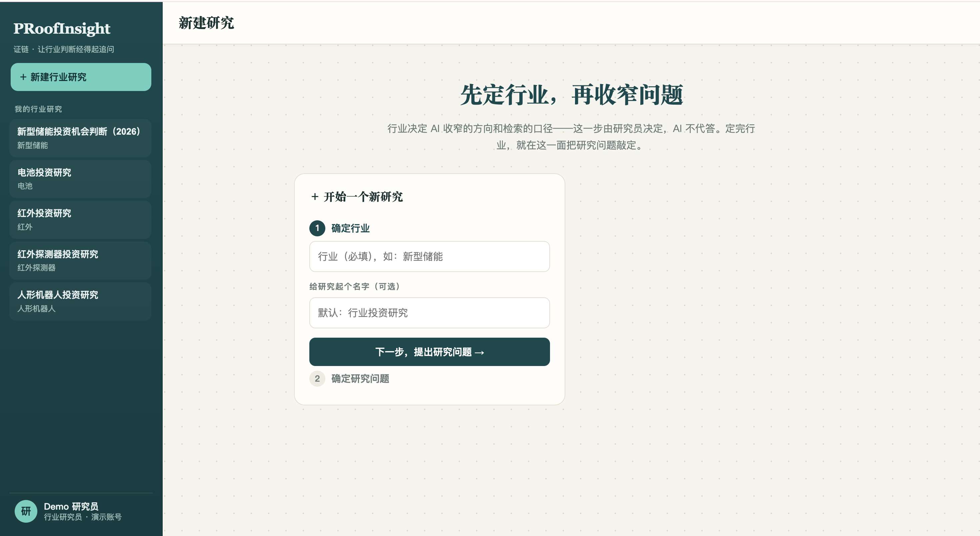Viewport: 980px width, 536px height.
Task: Click the 确定行业 step label
Action: 350,228
